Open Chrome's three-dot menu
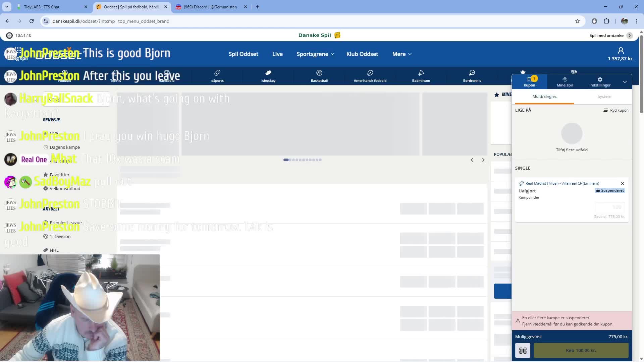This screenshot has width=644, height=362. tap(637, 21)
